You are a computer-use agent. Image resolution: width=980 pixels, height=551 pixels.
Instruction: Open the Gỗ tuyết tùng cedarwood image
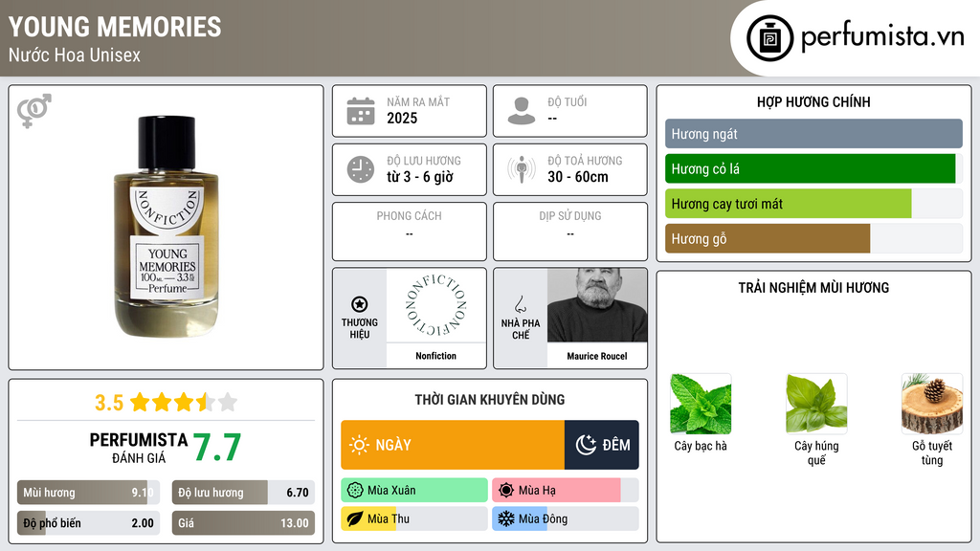(932, 404)
